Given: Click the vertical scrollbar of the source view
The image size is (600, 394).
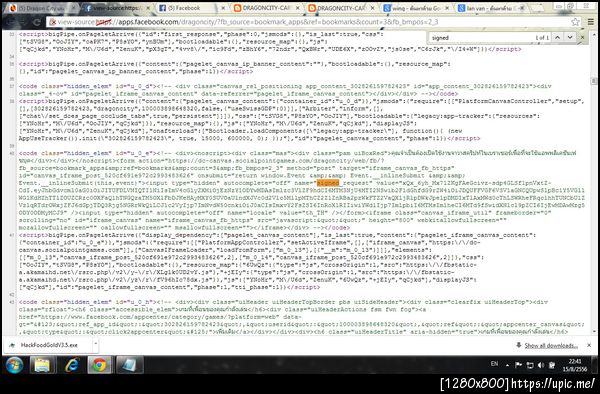Looking at the screenshot, I should point(593,183).
